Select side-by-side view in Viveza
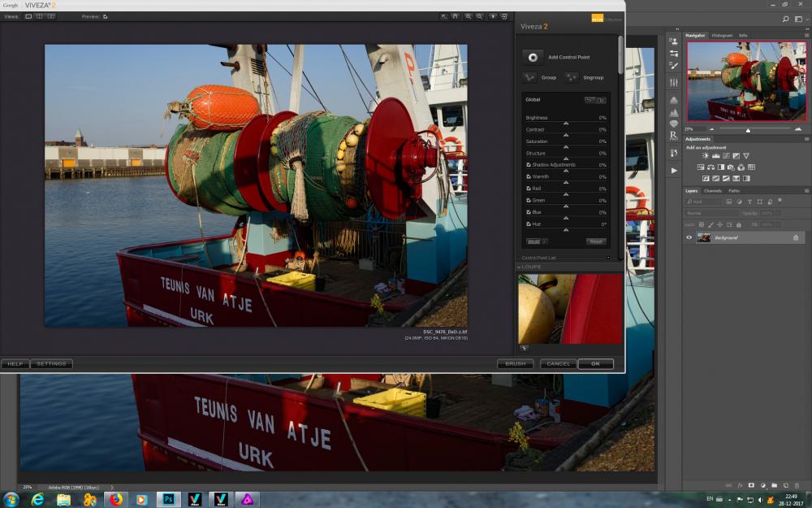The width and height of the screenshot is (812, 508). (x=50, y=16)
